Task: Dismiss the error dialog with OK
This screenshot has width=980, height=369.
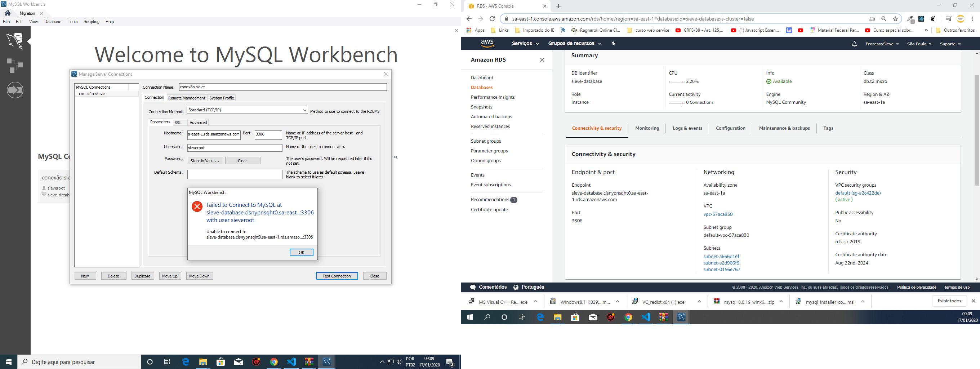Action: point(301,252)
